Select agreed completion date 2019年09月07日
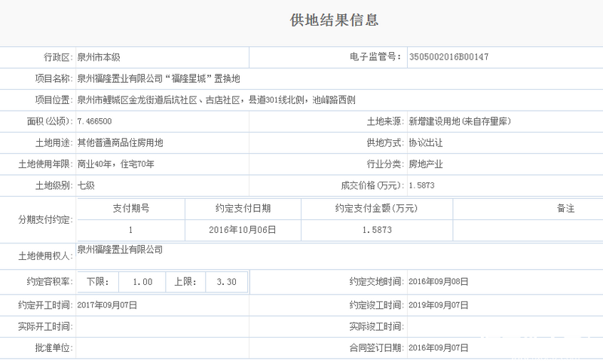 coord(439,305)
